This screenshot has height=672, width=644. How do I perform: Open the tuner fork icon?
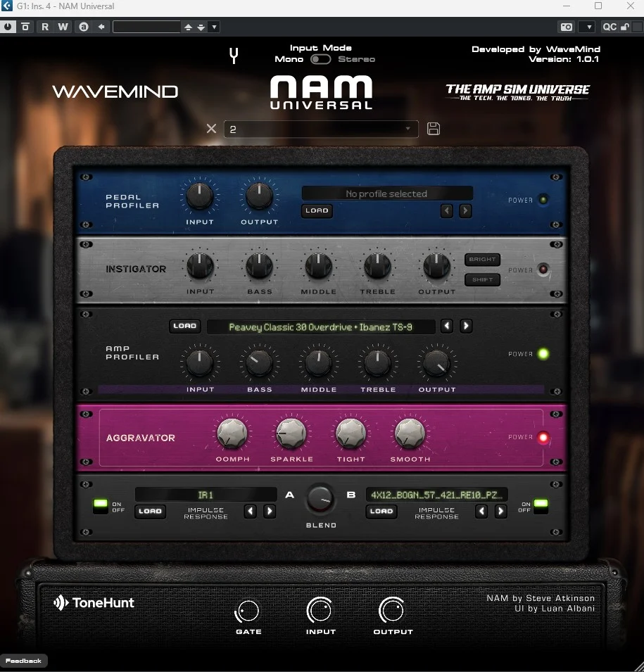(234, 56)
